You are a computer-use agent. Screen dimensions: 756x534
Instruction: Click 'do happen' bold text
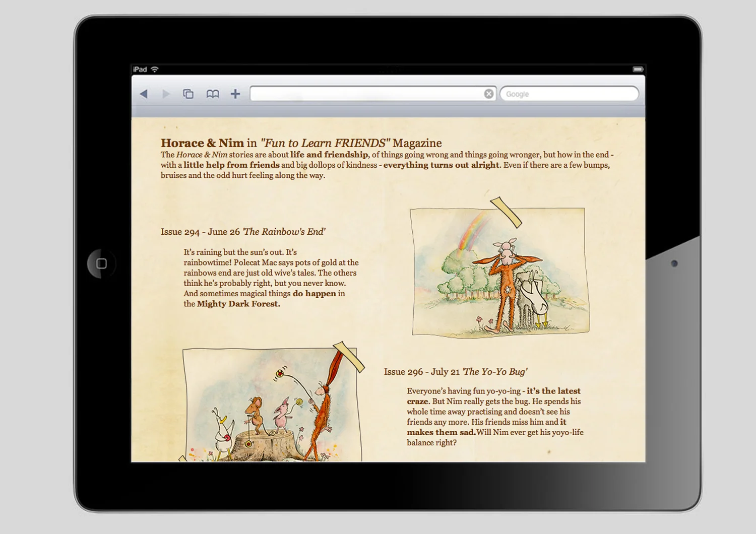314,293
